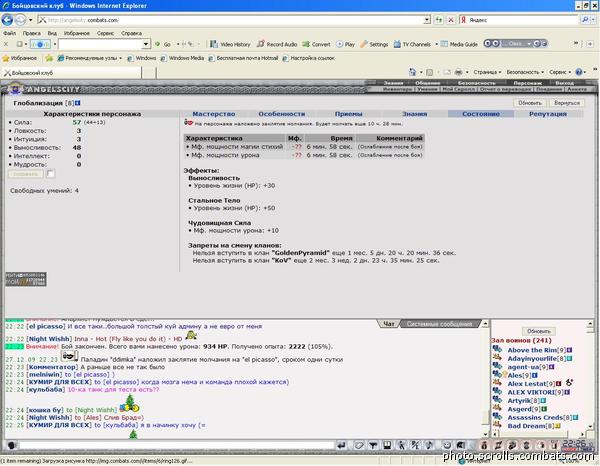Click the smiley emoticons icon
Image resolution: width=600 pixels, height=466 pixels.
(x=447, y=445)
